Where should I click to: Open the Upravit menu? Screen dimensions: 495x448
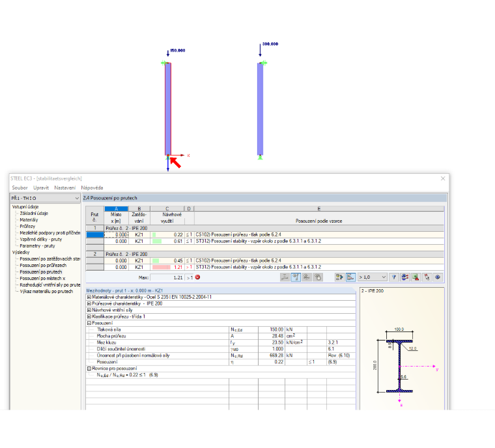[41, 188]
